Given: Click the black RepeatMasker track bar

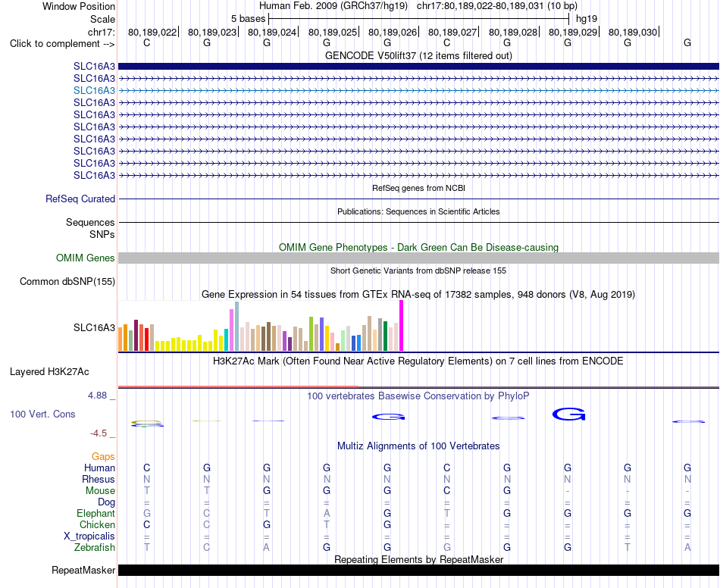Looking at the screenshot, I should pyautogui.click(x=418, y=570).
